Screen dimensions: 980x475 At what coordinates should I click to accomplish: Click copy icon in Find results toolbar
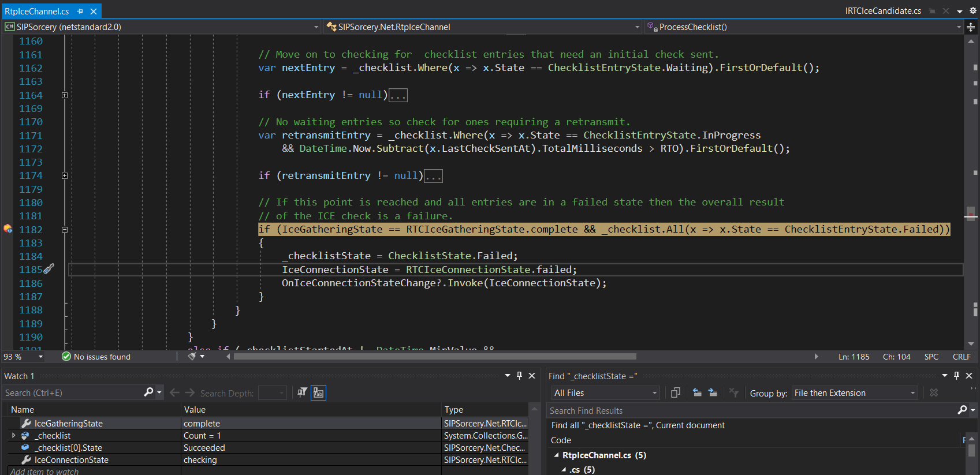(x=675, y=392)
